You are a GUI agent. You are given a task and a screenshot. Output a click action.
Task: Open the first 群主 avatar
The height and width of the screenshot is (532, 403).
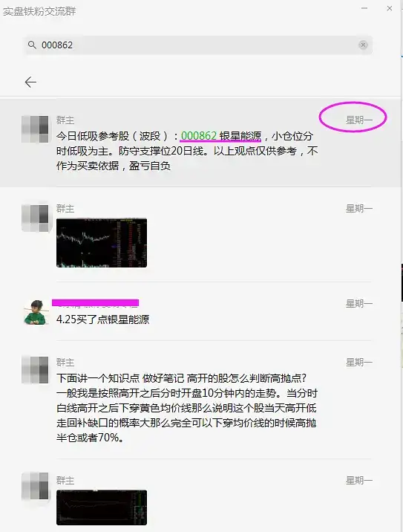pyautogui.click(x=35, y=129)
